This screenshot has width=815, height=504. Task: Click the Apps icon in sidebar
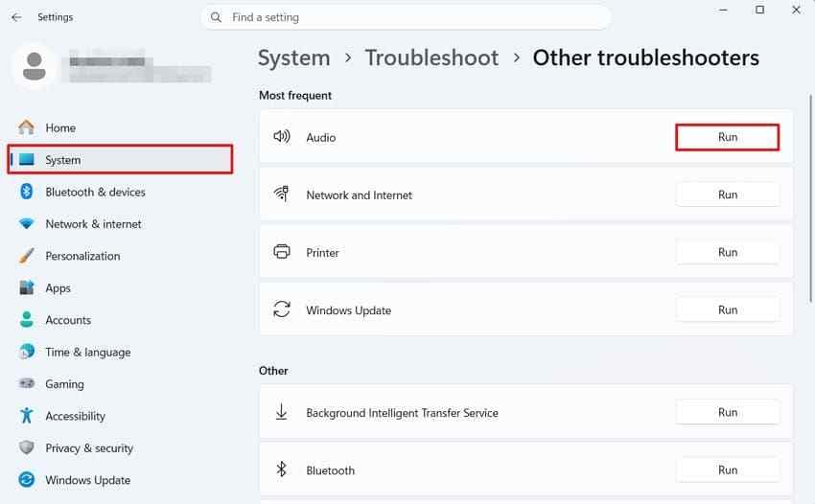(27, 287)
